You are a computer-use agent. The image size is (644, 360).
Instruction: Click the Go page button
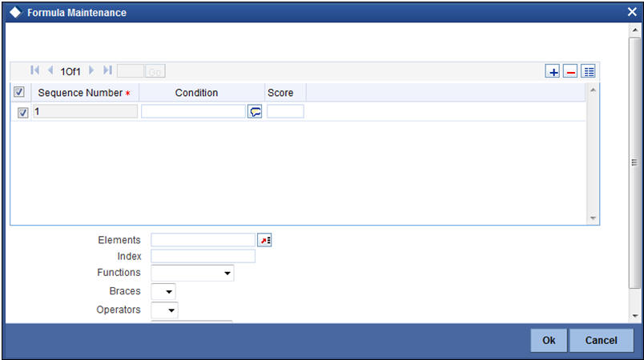click(155, 71)
